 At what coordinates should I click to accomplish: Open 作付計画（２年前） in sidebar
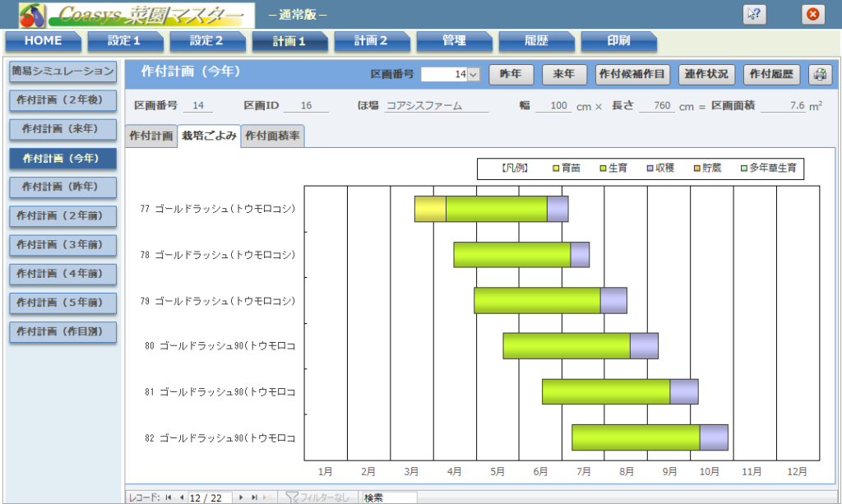pos(62,216)
